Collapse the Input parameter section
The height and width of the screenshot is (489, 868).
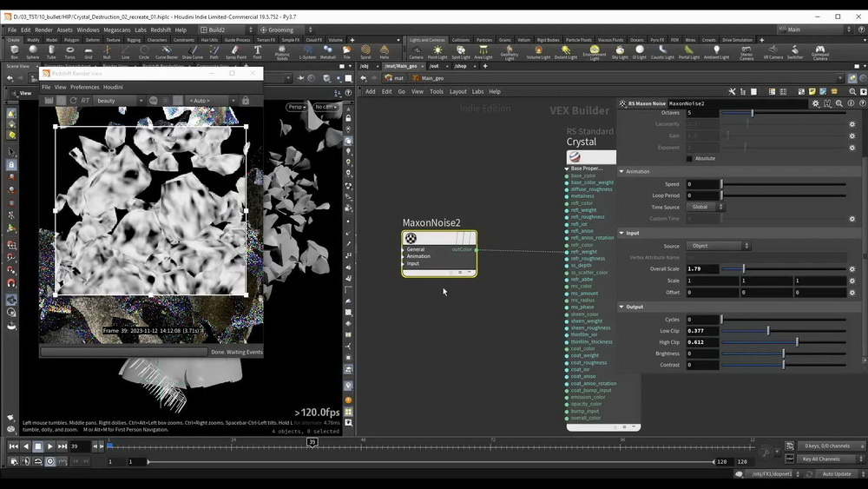tap(621, 233)
